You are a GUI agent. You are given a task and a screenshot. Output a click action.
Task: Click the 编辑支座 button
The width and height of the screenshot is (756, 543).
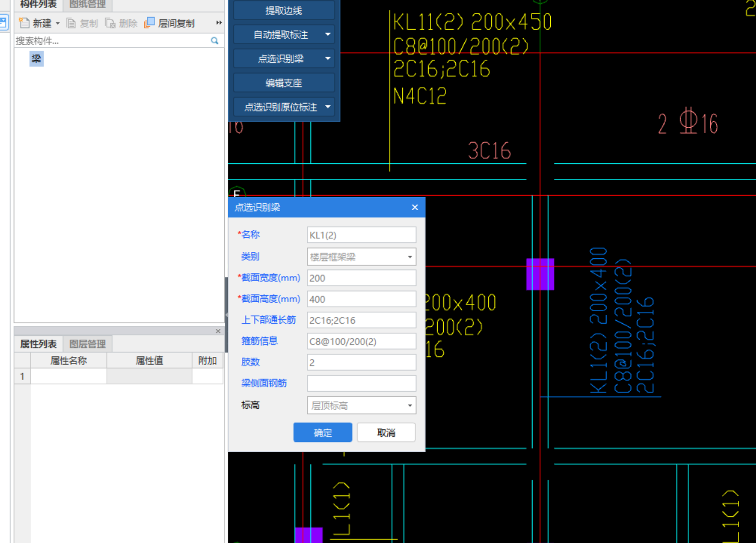pyautogui.click(x=284, y=83)
